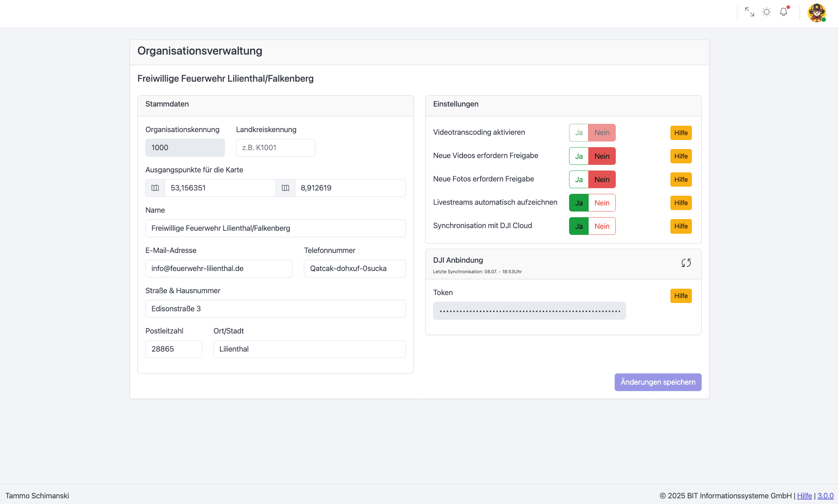
Task: Click the DJI synchronisation refresh icon
Action: point(686,263)
